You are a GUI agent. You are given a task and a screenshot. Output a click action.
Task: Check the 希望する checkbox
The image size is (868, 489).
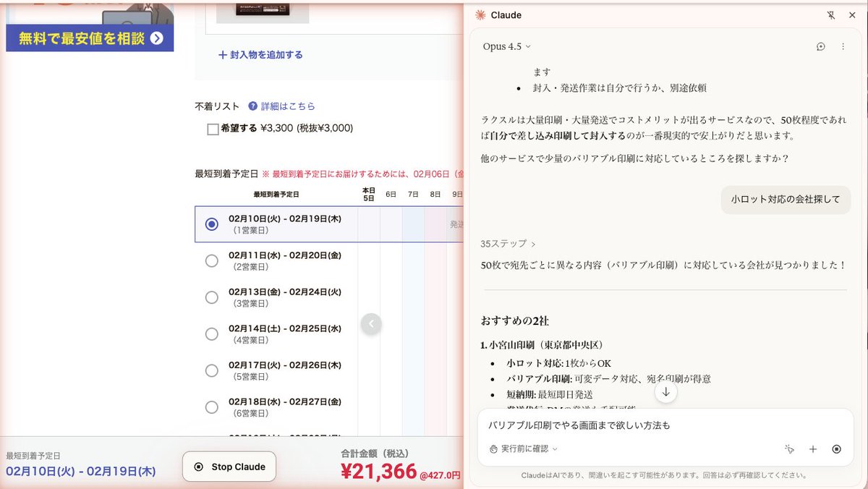(213, 129)
